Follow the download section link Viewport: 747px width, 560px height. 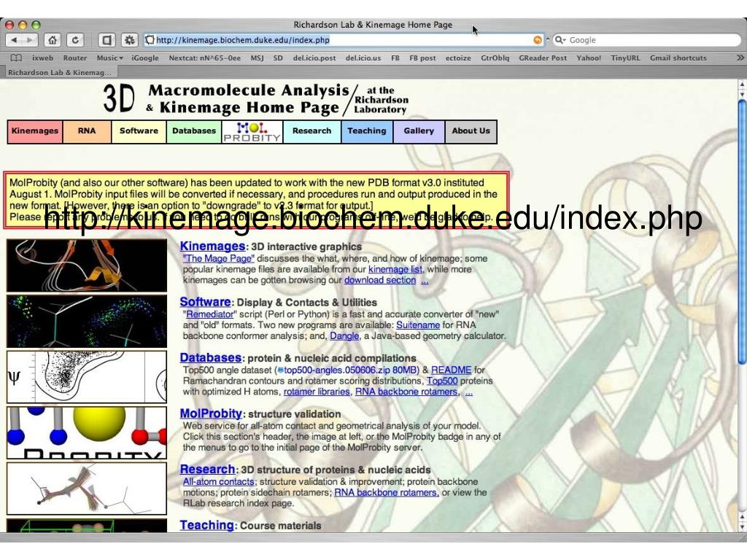point(380,281)
